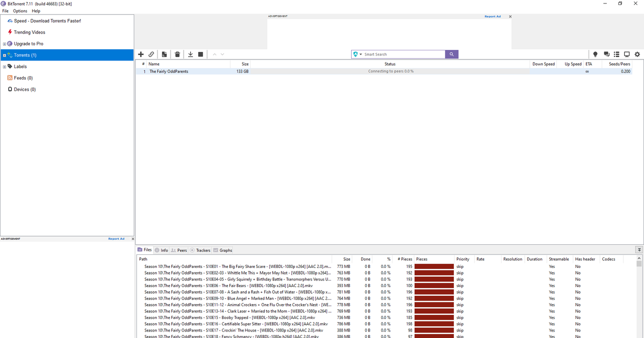
Task: Click the Connecting to peers progress bar
Action: click(390, 72)
